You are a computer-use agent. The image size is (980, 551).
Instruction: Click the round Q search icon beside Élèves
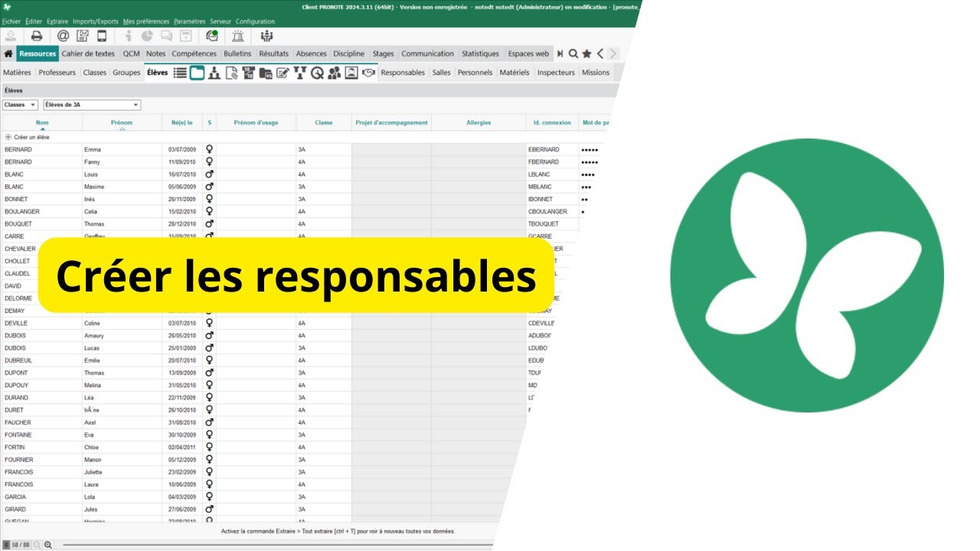pos(317,73)
